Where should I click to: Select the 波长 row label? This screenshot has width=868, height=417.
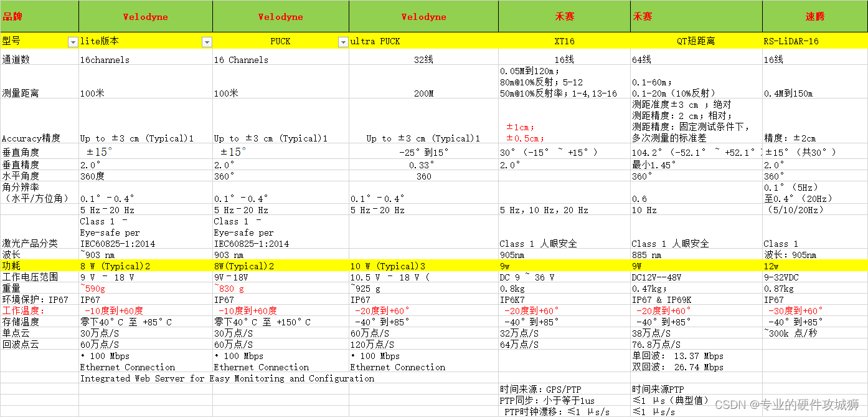(40, 254)
